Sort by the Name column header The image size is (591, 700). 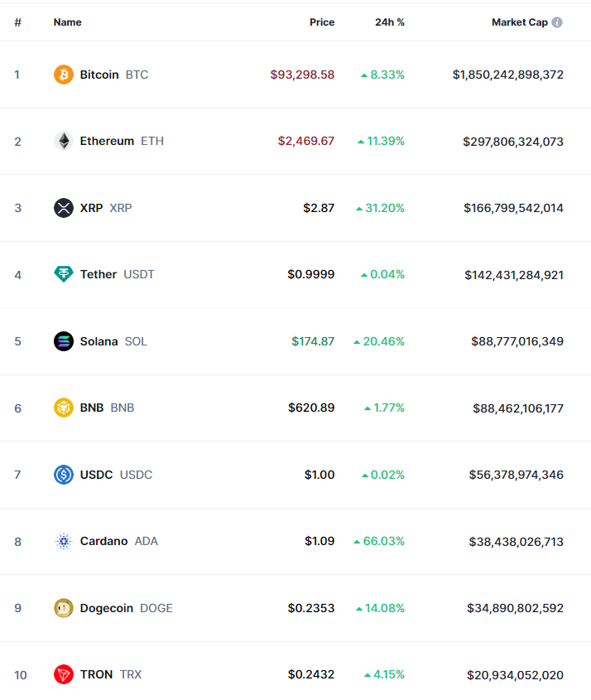tap(67, 22)
